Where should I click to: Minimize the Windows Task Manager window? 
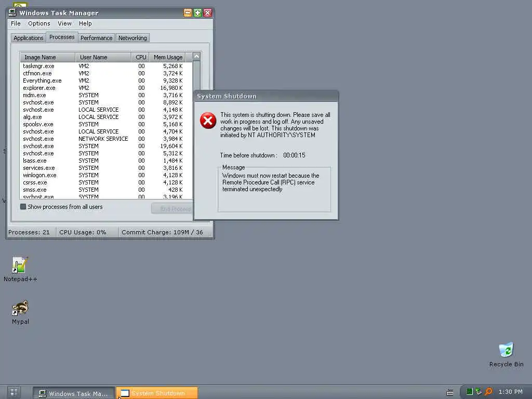coord(188,13)
